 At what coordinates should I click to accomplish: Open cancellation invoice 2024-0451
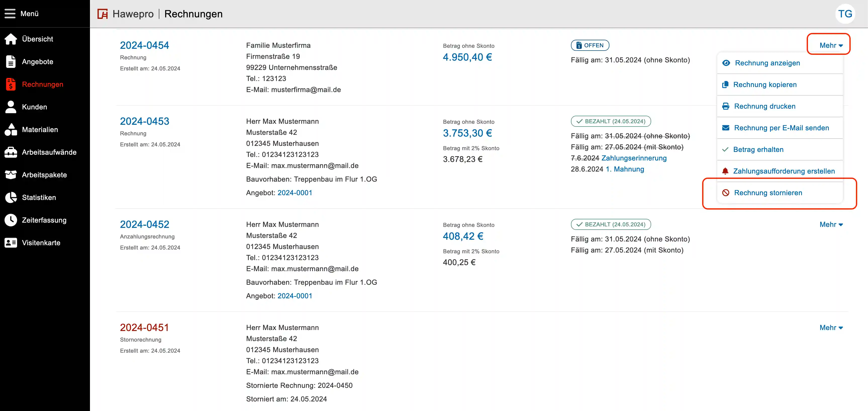(x=144, y=327)
